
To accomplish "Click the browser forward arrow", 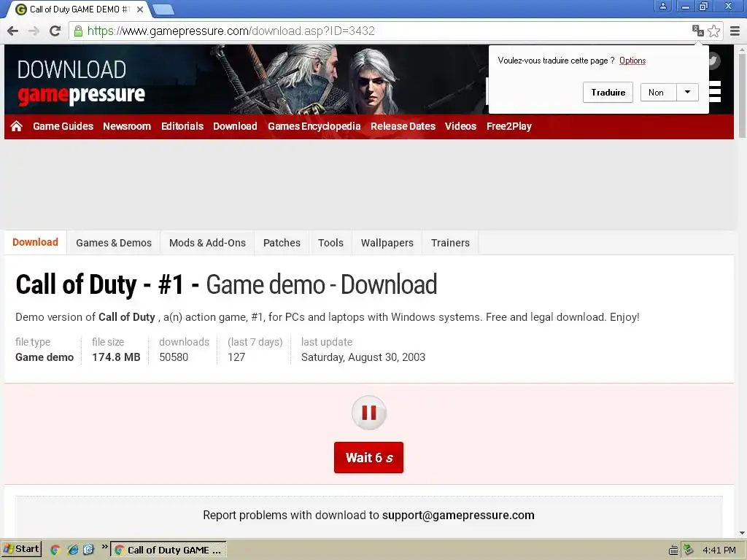I will [34, 31].
